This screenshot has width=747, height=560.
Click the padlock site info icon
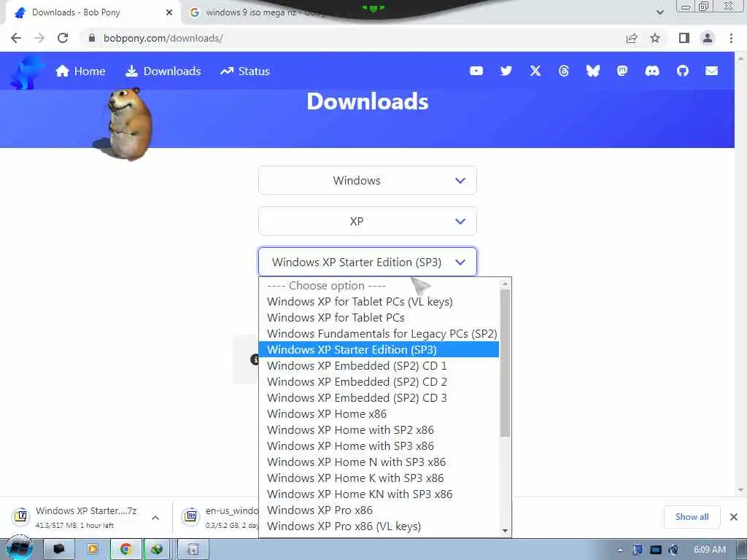pos(92,38)
